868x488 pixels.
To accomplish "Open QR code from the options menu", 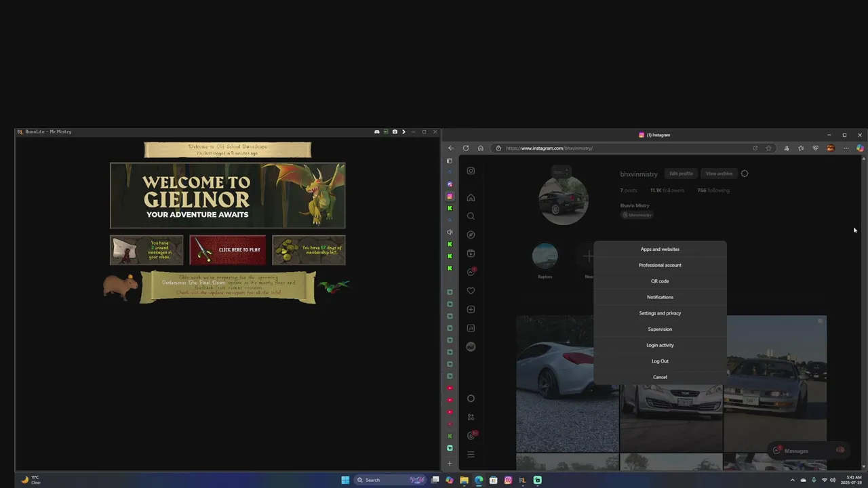I will [660, 281].
